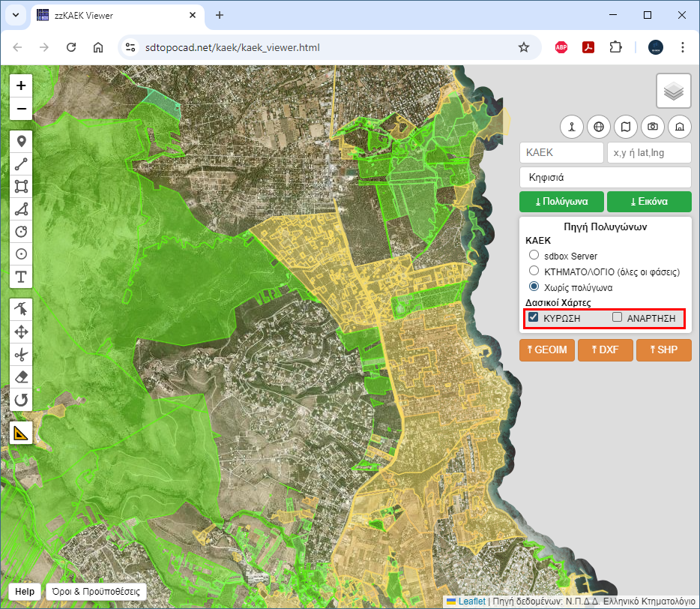
Task: Switch to the zzKAEK Viewer tab
Action: (x=112, y=16)
